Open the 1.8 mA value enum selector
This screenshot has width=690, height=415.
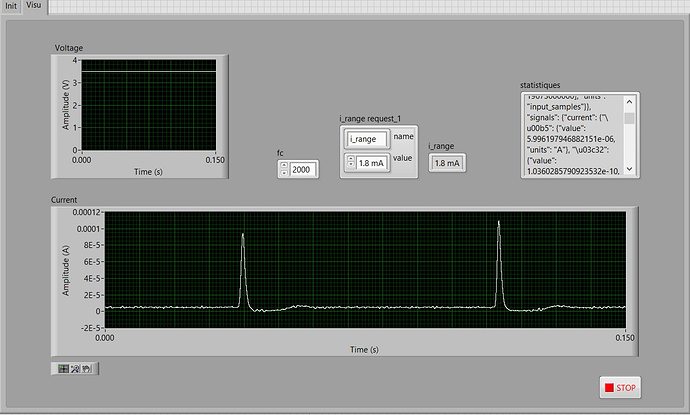click(x=372, y=163)
